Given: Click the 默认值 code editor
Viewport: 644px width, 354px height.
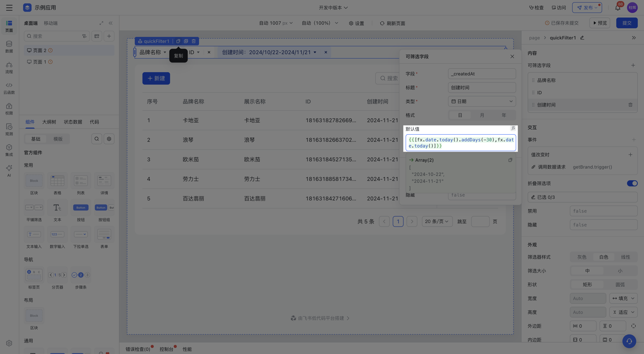Looking at the screenshot, I should [461, 143].
